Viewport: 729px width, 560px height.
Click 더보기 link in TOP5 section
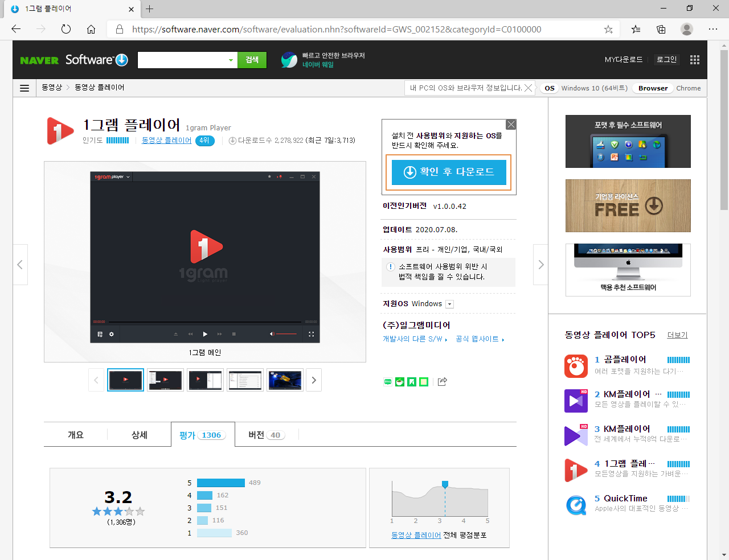(x=677, y=335)
